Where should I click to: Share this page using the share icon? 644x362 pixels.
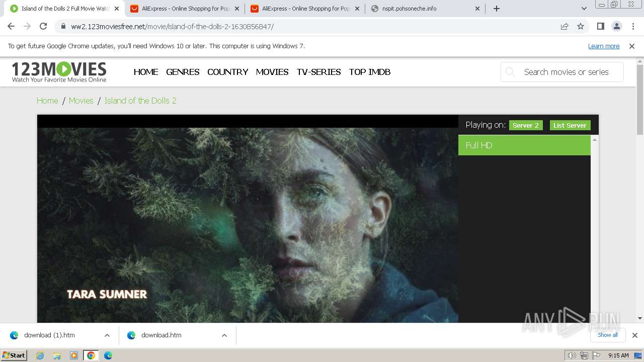click(565, 27)
